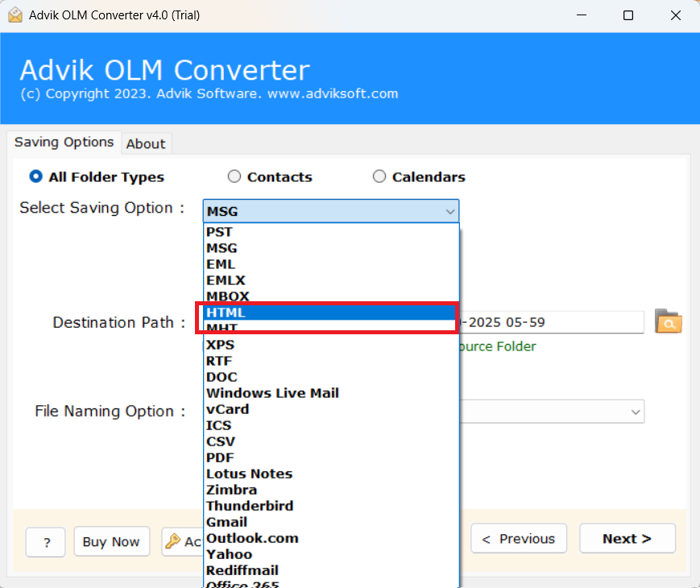The height and width of the screenshot is (588, 700).
Task: Select the All Folder Types radio button
Action: point(35,176)
